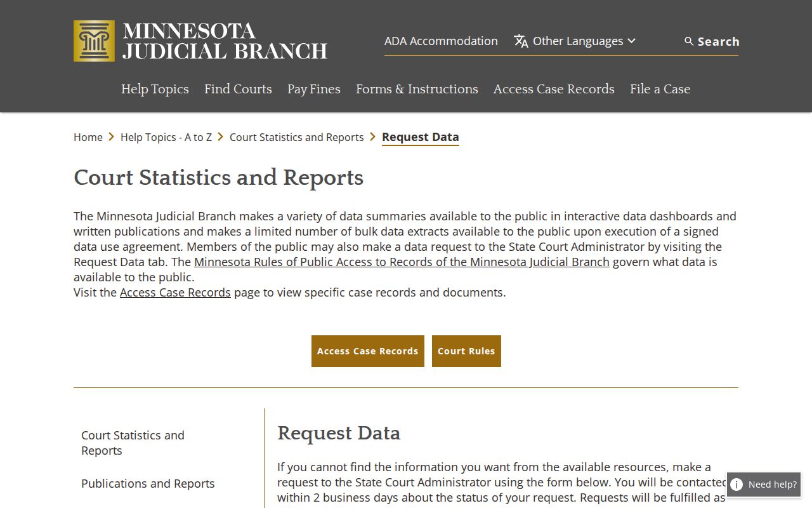Click the Minnesota Judicial Branch pillar logo
The height and width of the screenshot is (508, 812).
coord(94,41)
